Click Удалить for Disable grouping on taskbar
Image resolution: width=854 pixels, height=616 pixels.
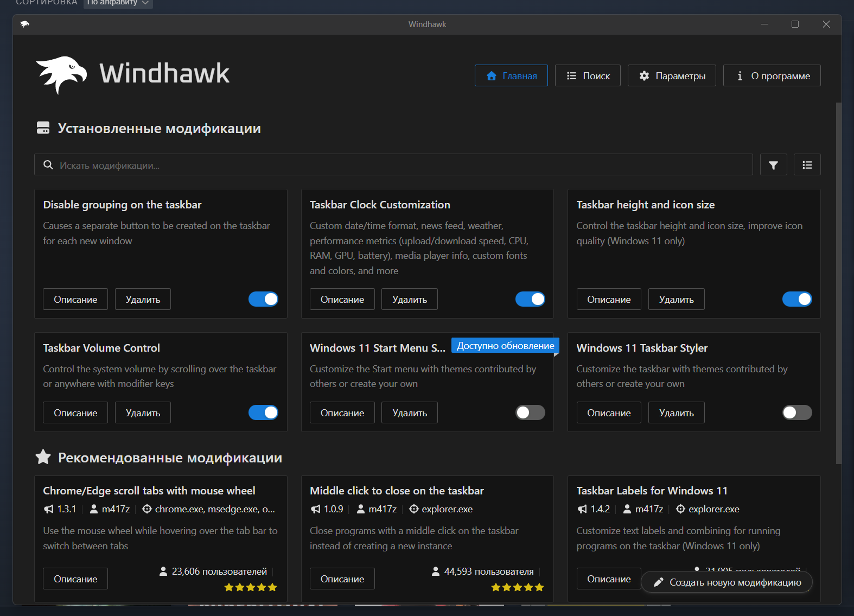[143, 299]
